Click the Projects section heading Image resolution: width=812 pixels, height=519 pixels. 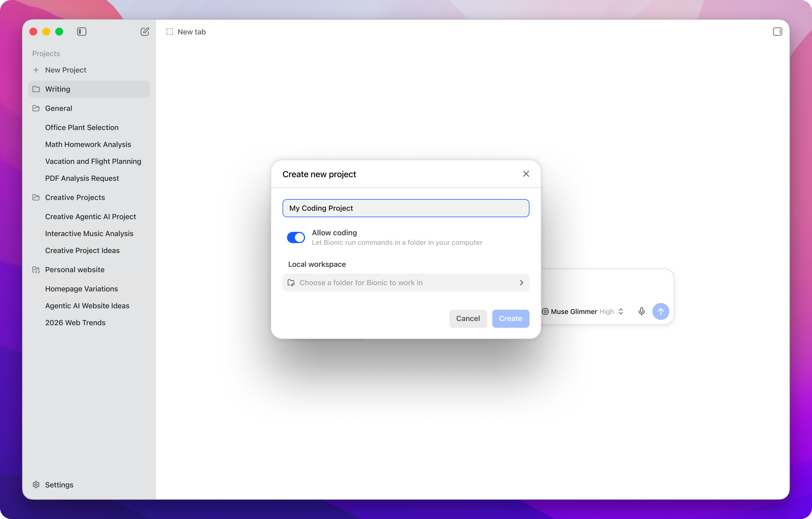point(46,54)
